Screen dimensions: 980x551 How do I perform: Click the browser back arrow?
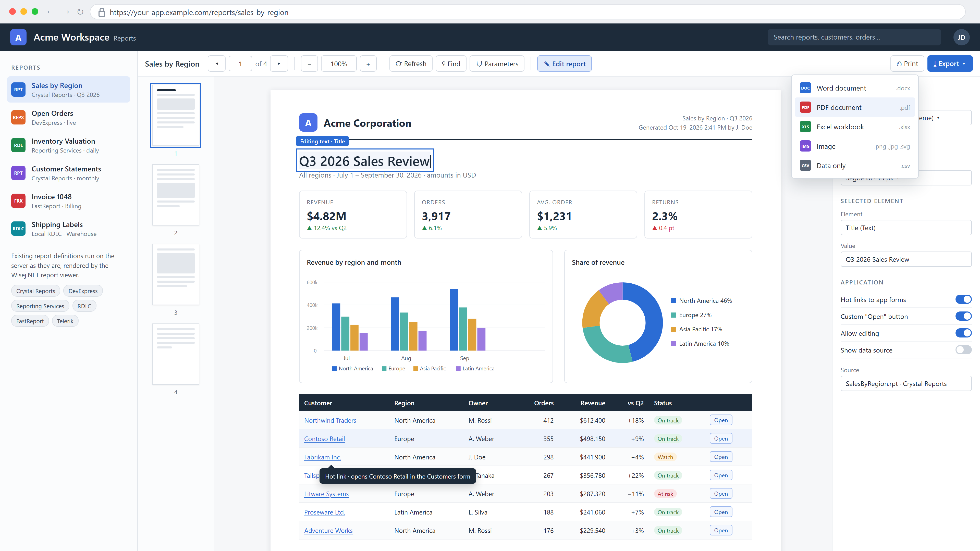point(50,12)
